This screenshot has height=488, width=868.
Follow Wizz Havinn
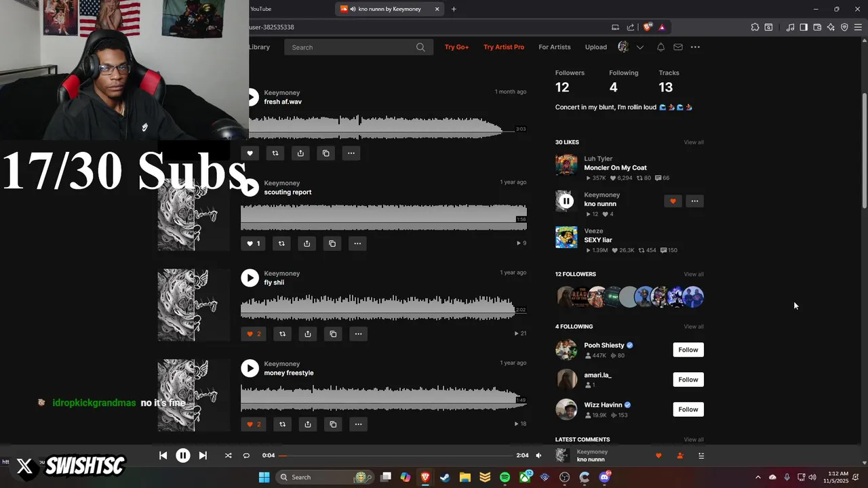(688, 409)
